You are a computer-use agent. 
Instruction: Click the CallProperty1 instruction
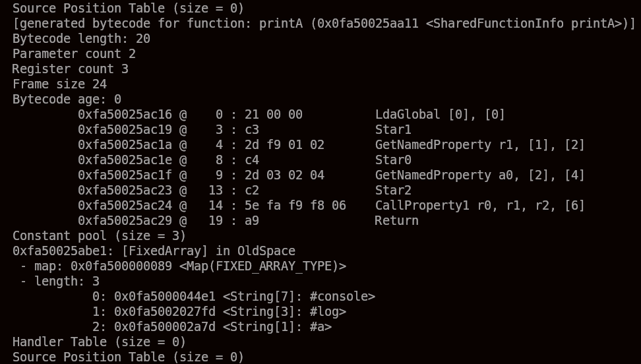pyautogui.click(x=479, y=206)
